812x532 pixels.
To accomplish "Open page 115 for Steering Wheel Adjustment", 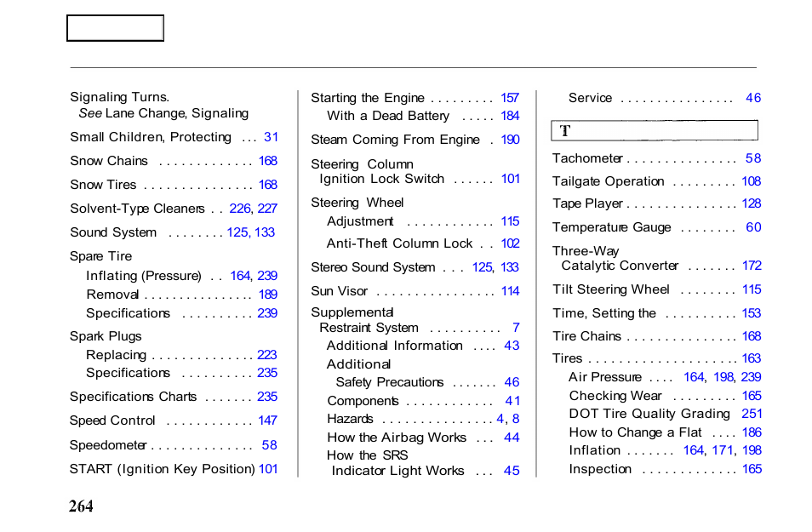I will (x=510, y=221).
